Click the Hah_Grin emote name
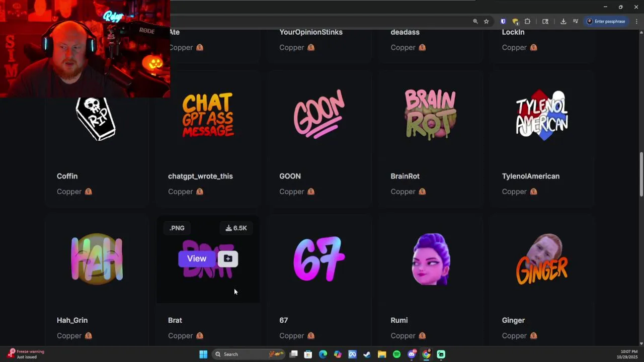The image size is (644, 362). (x=72, y=320)
